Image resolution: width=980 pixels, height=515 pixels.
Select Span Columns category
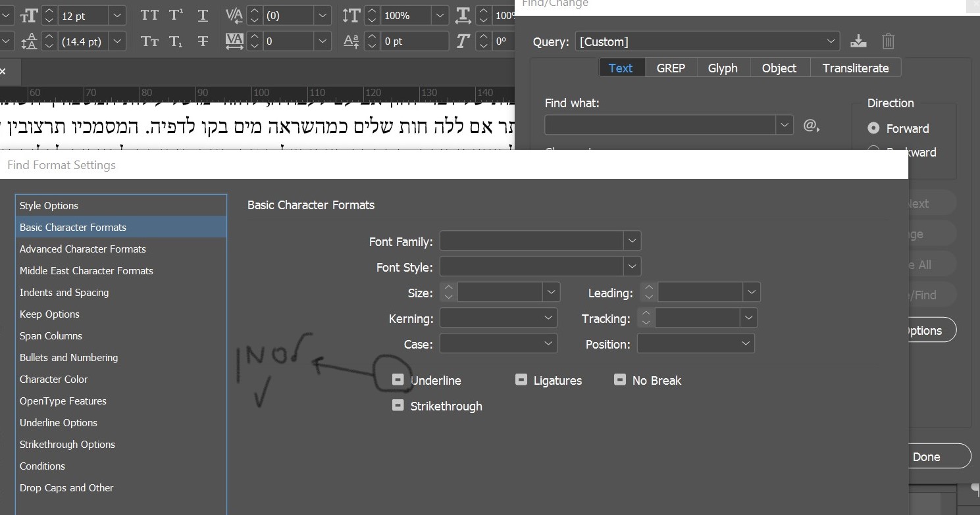tap(121, 336)
